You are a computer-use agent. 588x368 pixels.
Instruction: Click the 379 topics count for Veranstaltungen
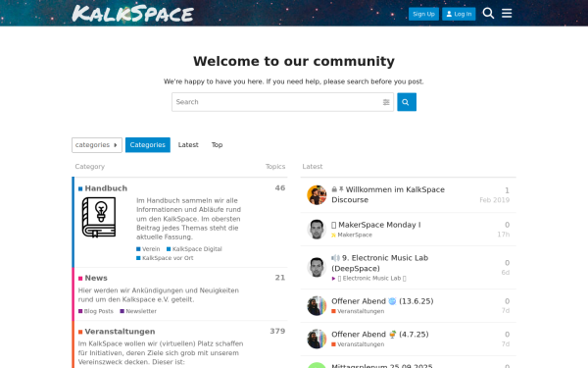tap(277, 332)
